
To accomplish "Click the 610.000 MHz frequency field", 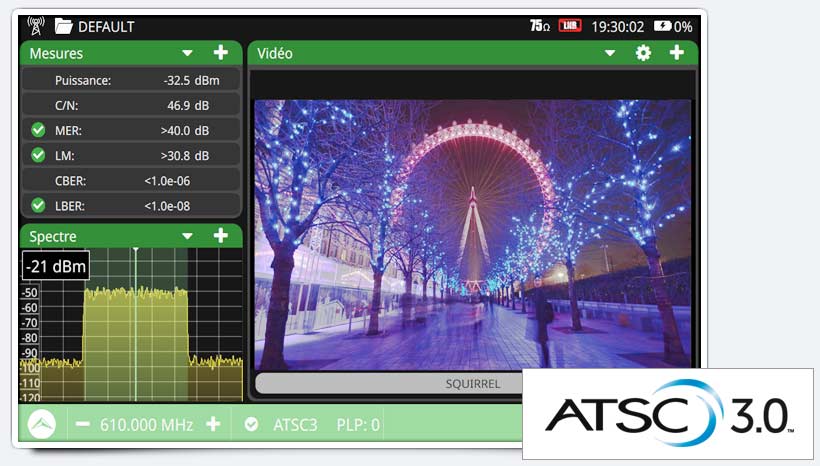I will (x=146, y=425).
